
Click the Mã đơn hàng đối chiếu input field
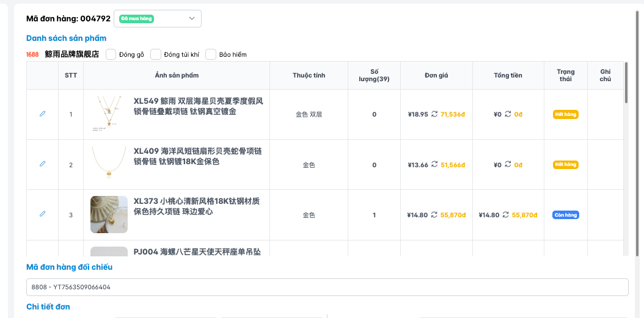pyautogui.click(x=327, y=287)
